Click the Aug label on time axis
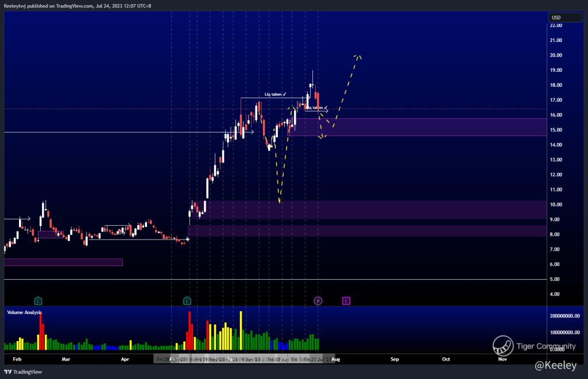 pos(335,359)
